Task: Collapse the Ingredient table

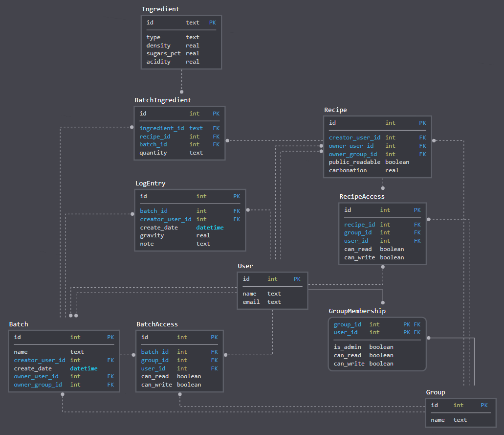Action: (x=160, y=9)
